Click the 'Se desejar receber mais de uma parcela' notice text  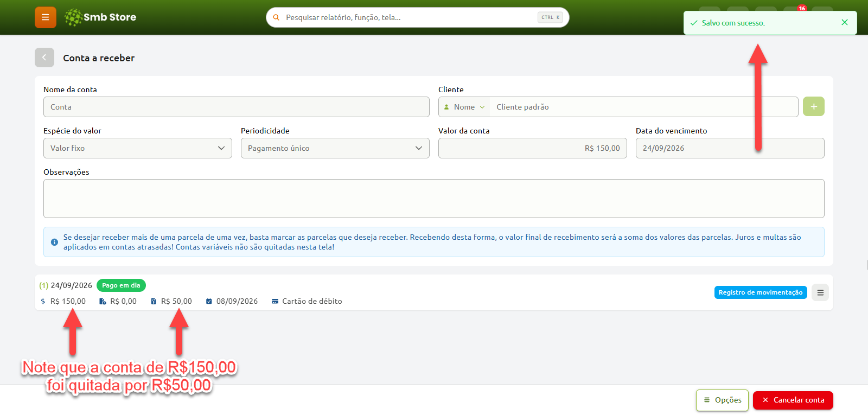click(x=432, y=242)
